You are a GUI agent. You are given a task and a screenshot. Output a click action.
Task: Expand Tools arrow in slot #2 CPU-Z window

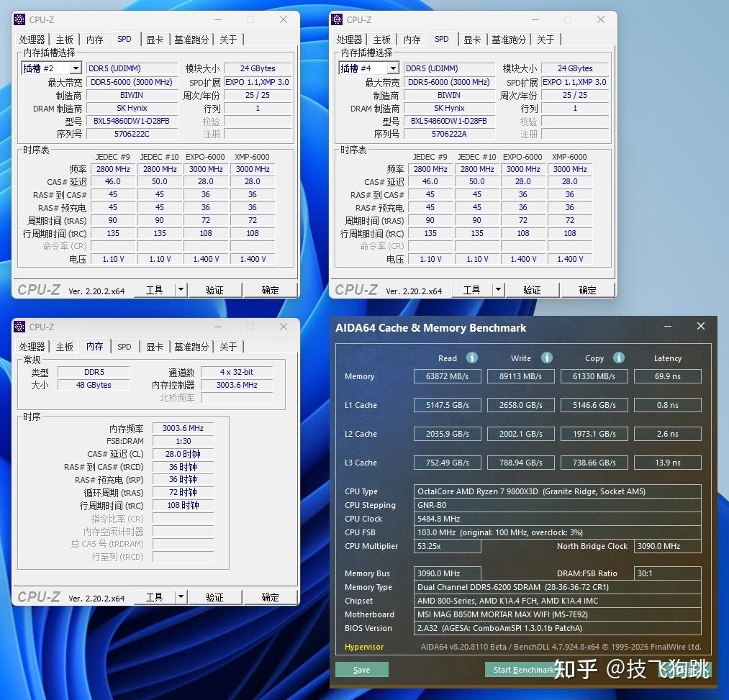[x=181, y=290]
